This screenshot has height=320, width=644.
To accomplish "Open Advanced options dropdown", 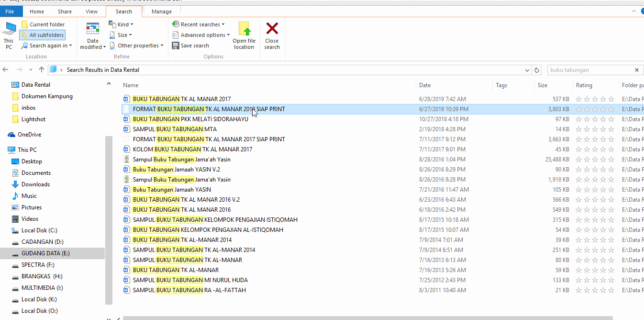I will [201, 35].
